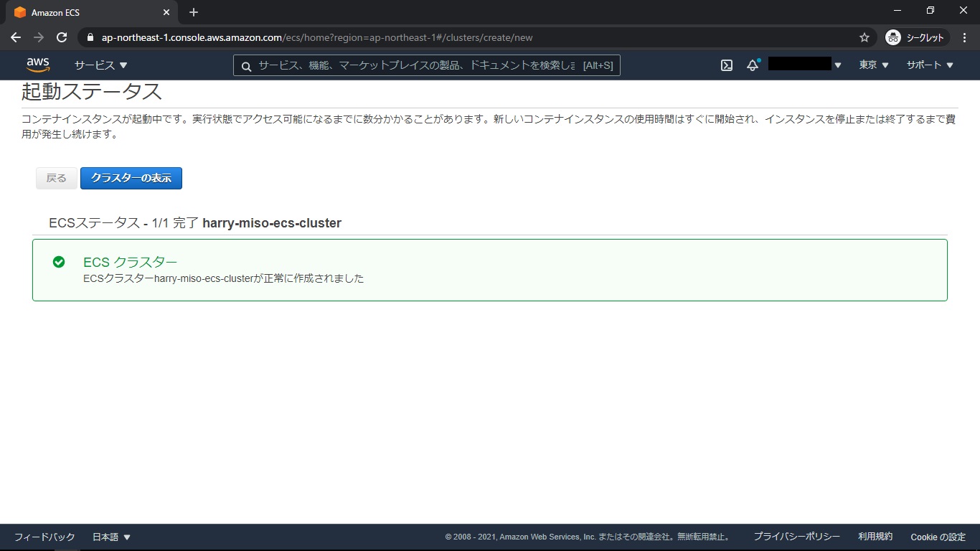Open the 東京 region dropdown
This screenshot has width=980, height=551.
[x=874, y=65]
